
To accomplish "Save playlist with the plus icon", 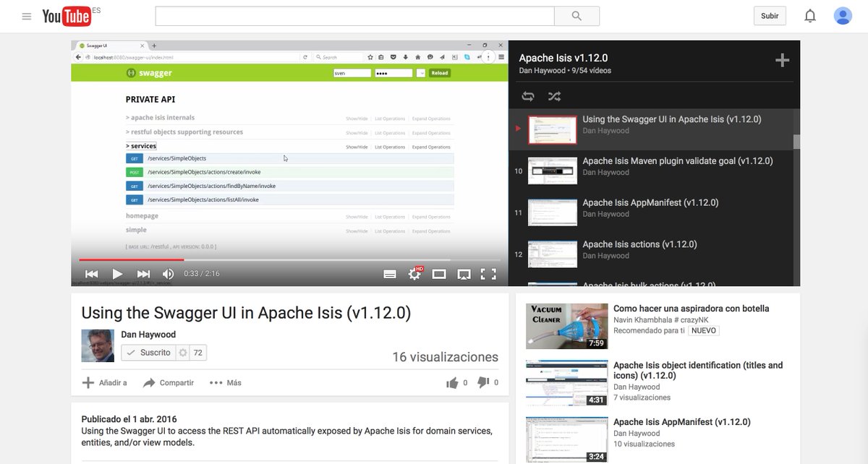I will 782,61.
